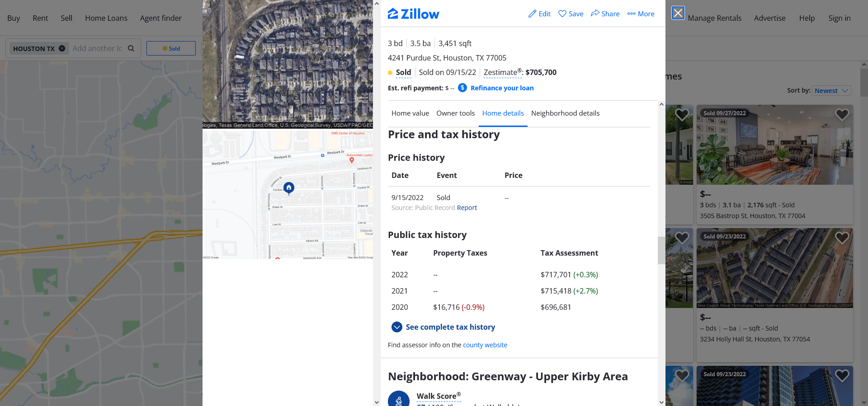This screenshot has width=868, height=406.
Task: Switch to the Home value tab
Action: (410, 113)
